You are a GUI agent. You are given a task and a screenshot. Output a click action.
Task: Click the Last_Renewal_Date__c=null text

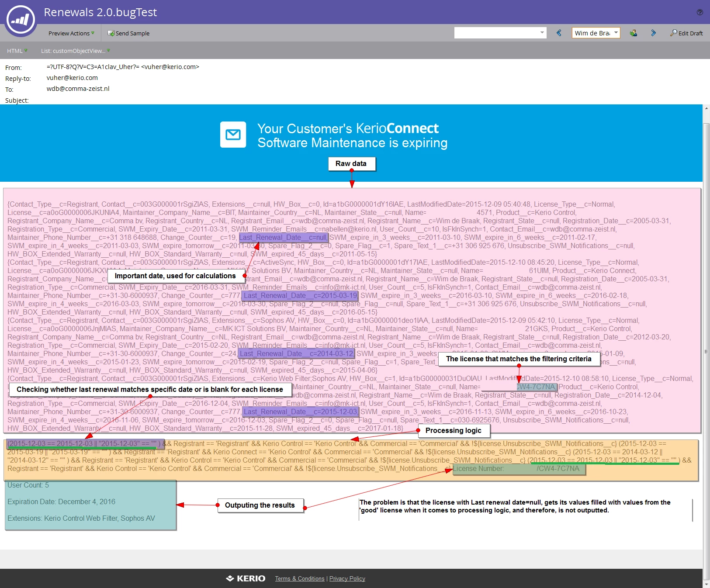point(283,238)
